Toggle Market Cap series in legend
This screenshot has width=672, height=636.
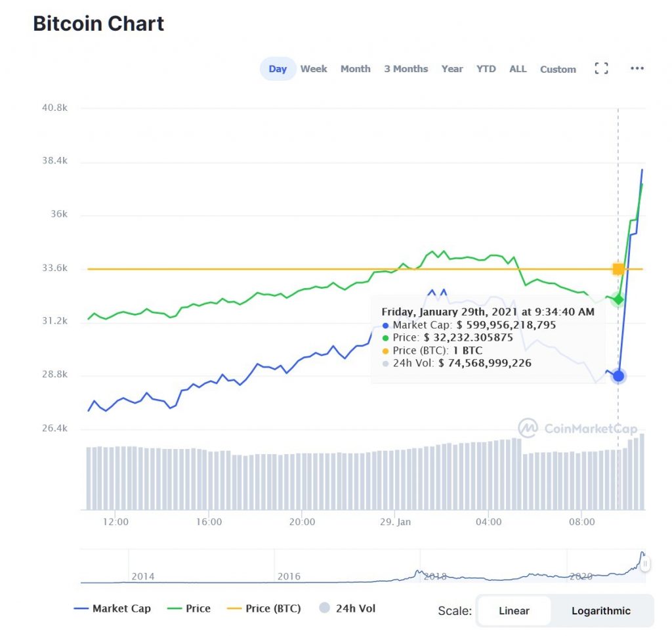point(112,608)
